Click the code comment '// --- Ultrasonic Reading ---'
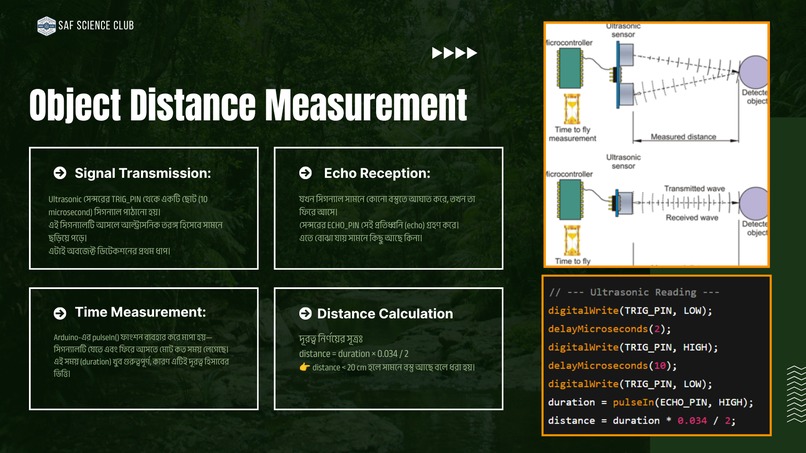Screen dimensions: 806x453 (634, 292)
